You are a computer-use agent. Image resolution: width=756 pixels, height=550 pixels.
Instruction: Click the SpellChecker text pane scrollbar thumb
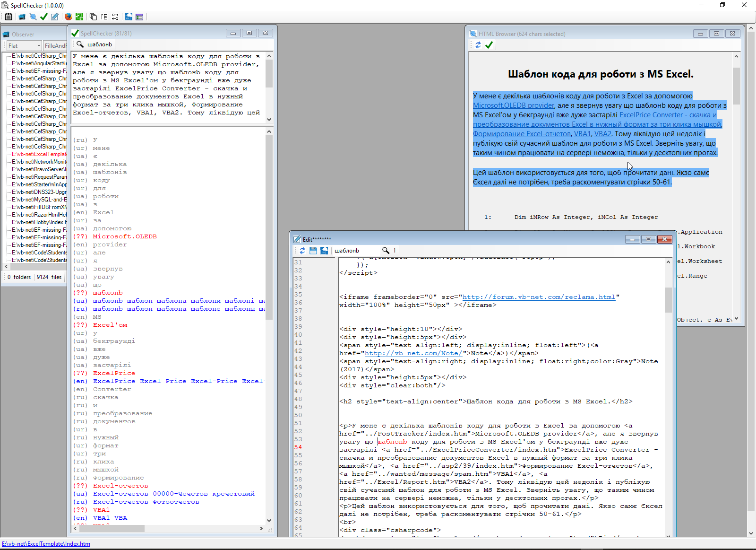click(x=269, y=73)
